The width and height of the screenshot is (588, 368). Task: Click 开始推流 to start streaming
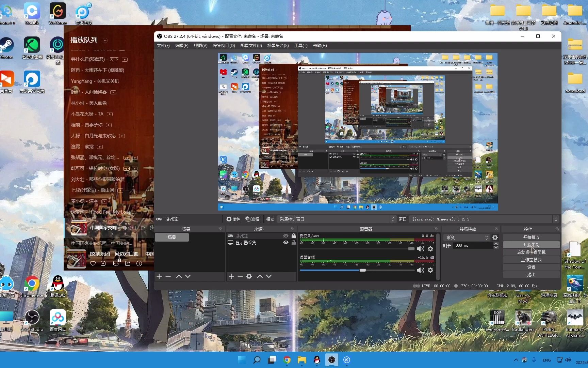[x=531, y=237]
